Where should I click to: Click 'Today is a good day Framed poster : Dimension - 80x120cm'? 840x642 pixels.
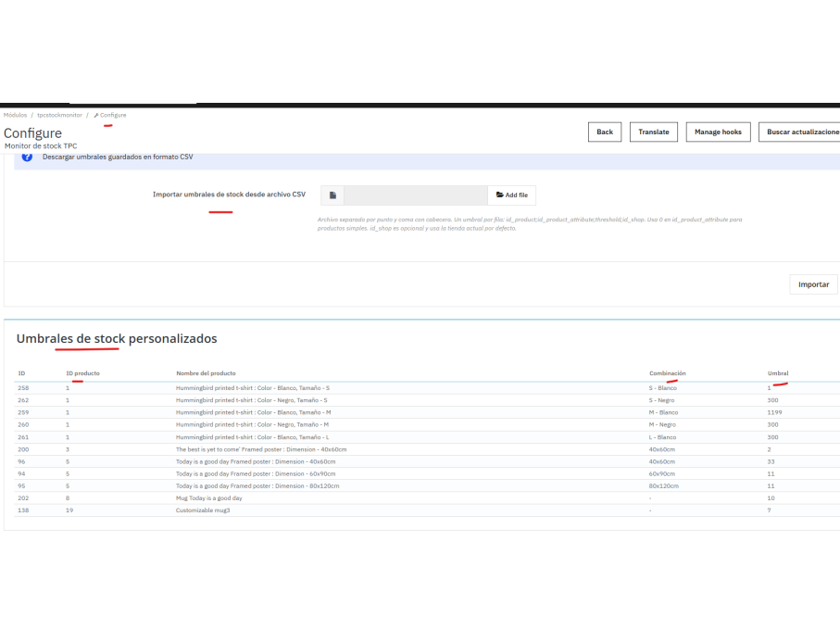(x=257, y=486)
